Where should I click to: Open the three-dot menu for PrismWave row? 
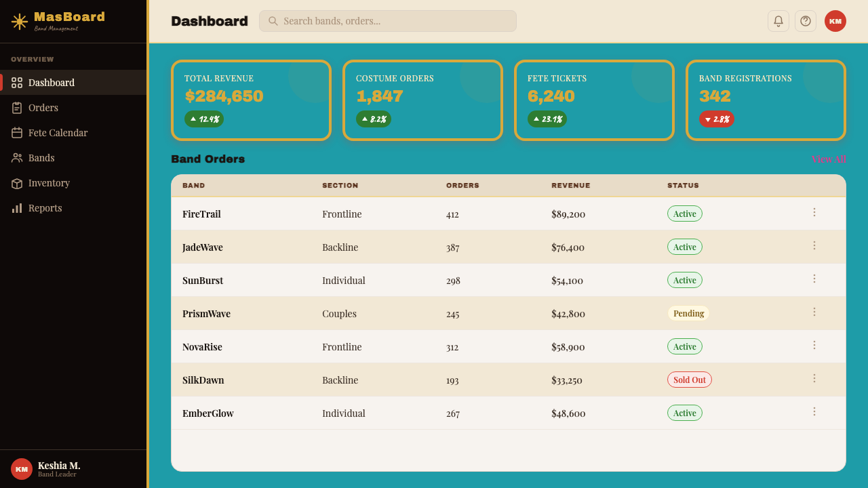pos(814,312)
